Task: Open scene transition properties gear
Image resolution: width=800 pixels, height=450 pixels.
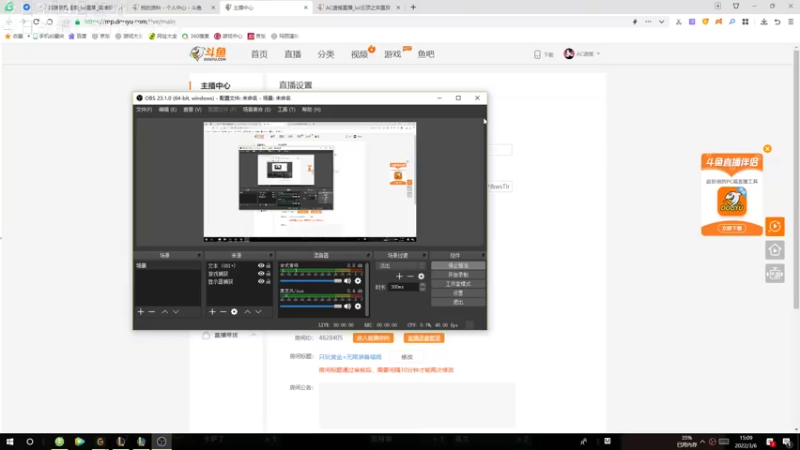Action: pos(421,277)
